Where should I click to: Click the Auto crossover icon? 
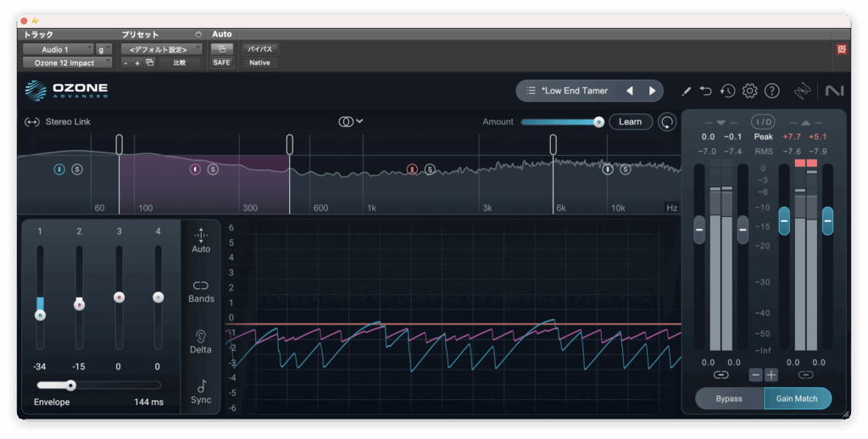pyautogui.click(x=201, y=240)
